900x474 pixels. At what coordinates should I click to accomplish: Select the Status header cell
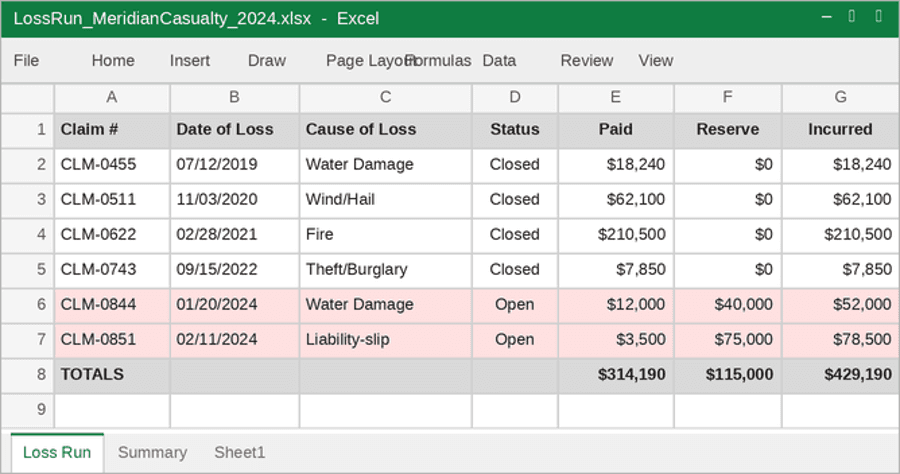[515, 130]
